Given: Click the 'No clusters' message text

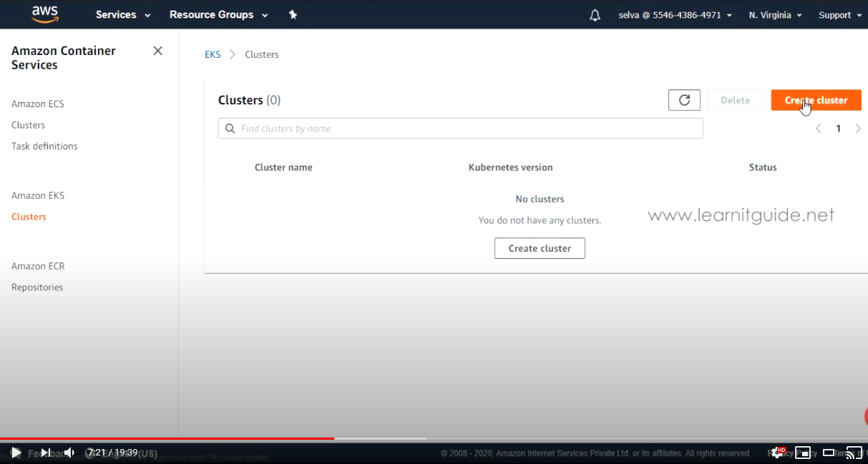Looking at the screenshot, I should 540,199.
